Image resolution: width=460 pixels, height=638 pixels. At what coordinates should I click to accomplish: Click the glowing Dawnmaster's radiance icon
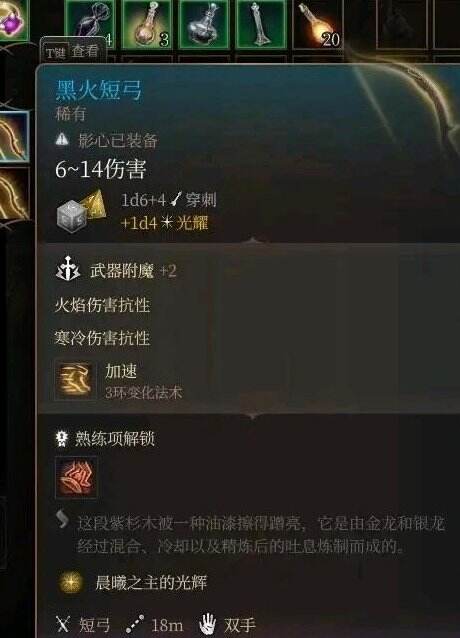(x=71, y=582)
